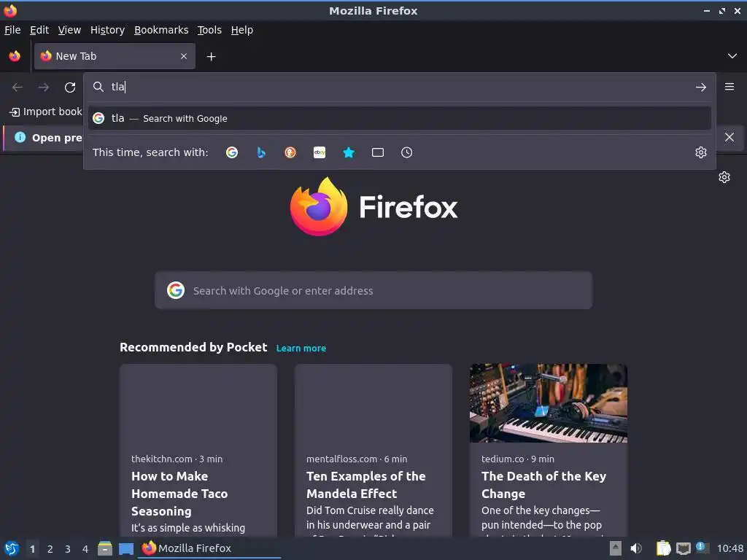Click thekitchn.com · 3 min source text
The image size is (747, 560).
point(177,459)
